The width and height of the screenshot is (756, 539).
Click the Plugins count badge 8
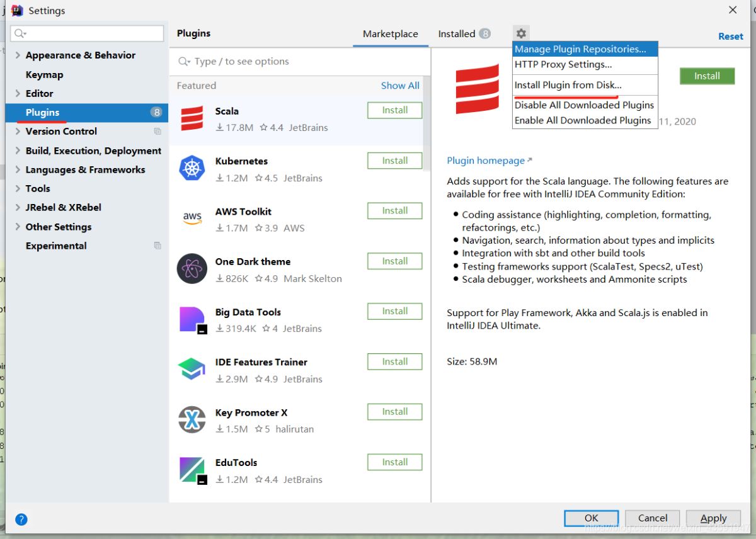pyautogui.click(x=156, y=112)
